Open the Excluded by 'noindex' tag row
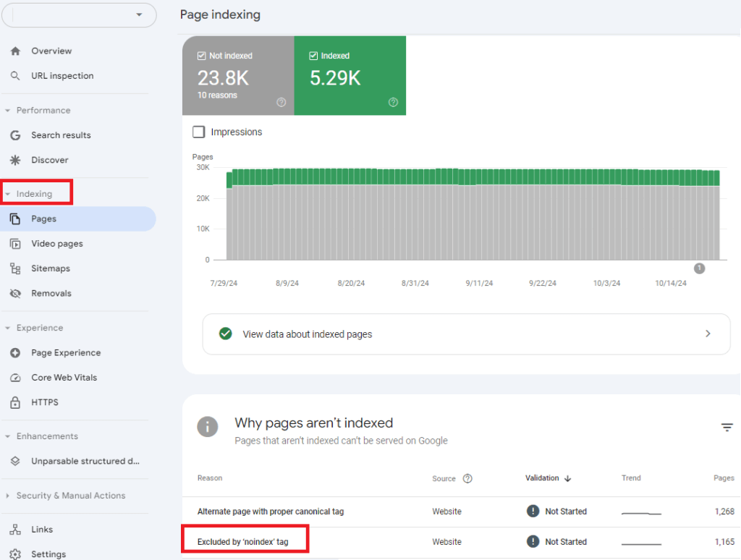741x560 pixels. 245,541
